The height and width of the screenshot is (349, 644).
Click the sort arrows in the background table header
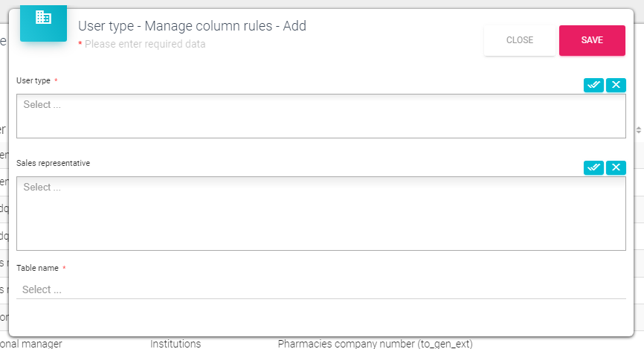[638, 129]
